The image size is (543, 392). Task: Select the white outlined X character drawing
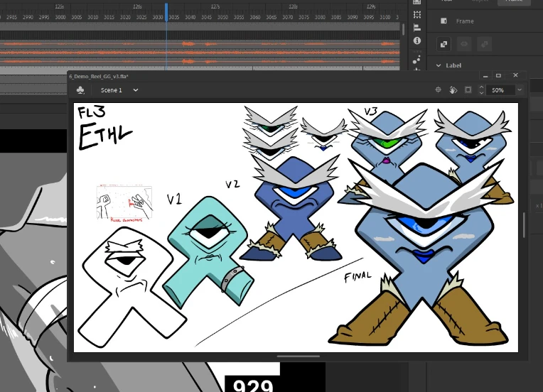click(131, 287)
